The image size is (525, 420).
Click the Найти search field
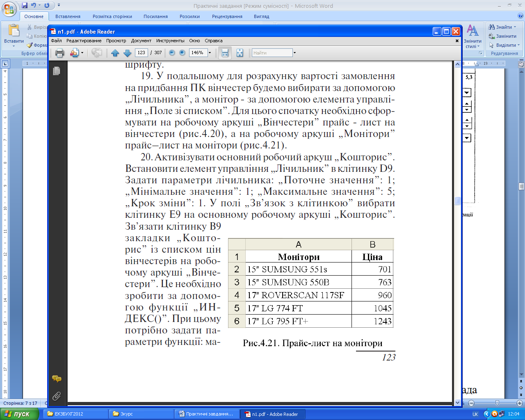pyautogui.click(x=272, y=53)
